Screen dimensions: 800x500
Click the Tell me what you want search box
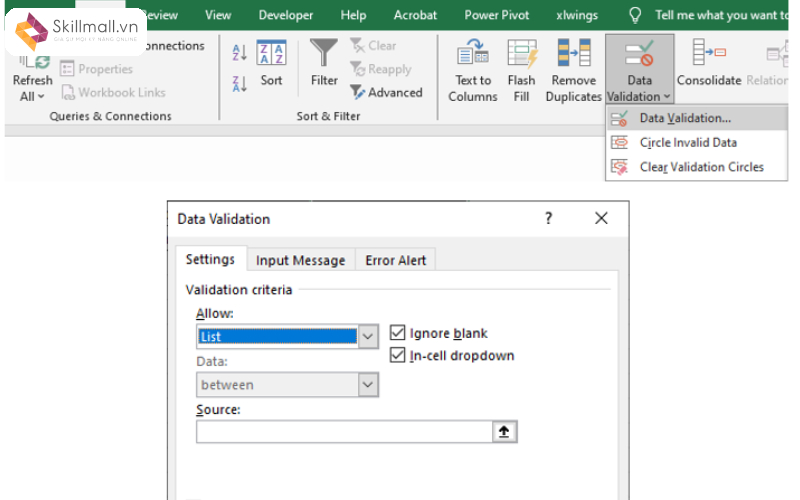(721, 15)
